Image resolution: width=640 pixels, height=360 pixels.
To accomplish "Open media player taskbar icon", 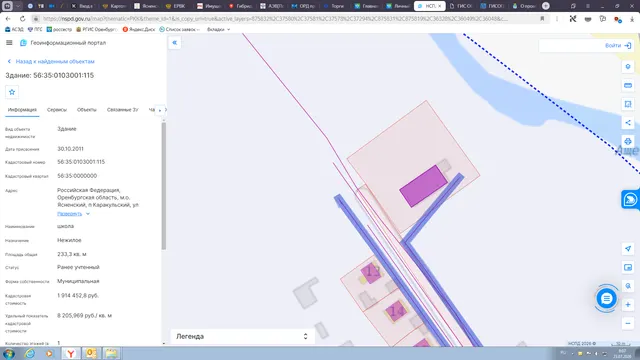I will click(x=49, y=353).
